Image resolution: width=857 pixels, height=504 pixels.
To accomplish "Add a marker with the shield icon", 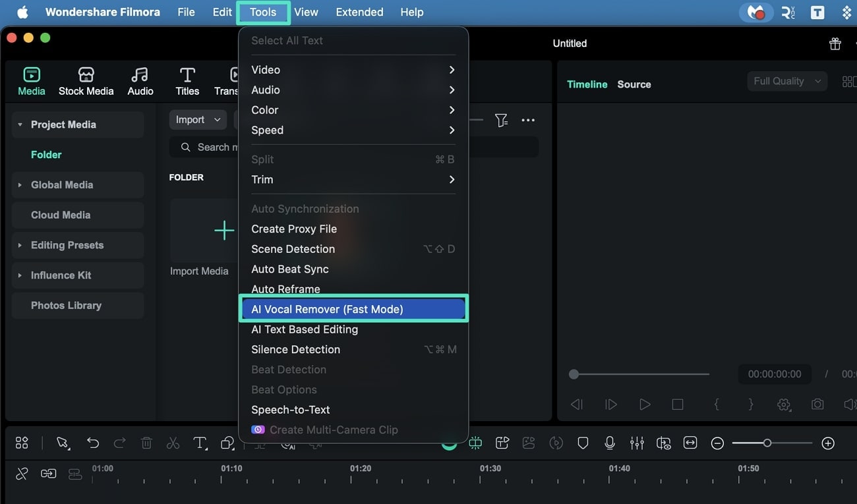I will click(583, 443).
